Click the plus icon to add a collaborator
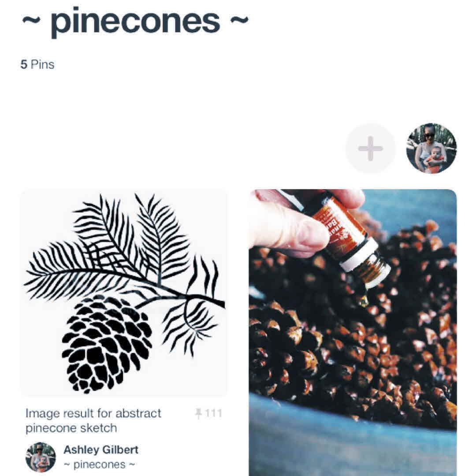This screenshot has height=476, width=476. point(370,149)
